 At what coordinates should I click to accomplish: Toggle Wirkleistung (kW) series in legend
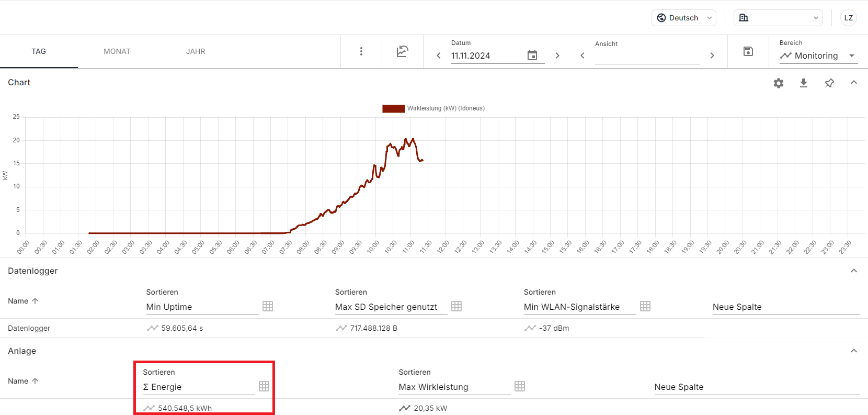433,108
